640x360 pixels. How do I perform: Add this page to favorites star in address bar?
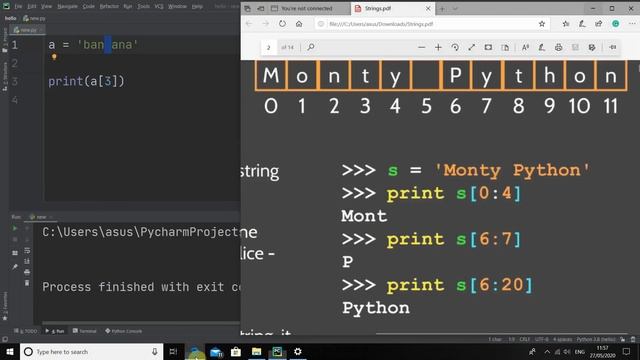pos(542,24)
